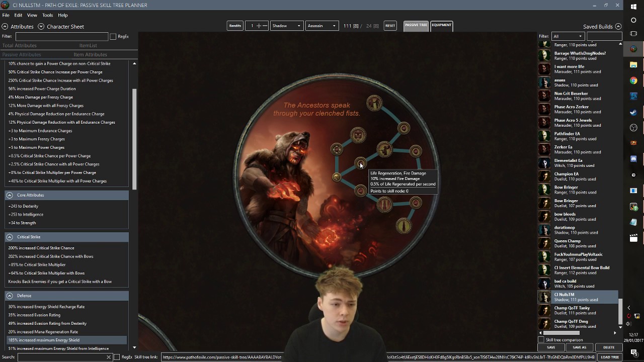This screenshot has height=362, width=644.
Task: Open the View menu
Action: [32, 15]
